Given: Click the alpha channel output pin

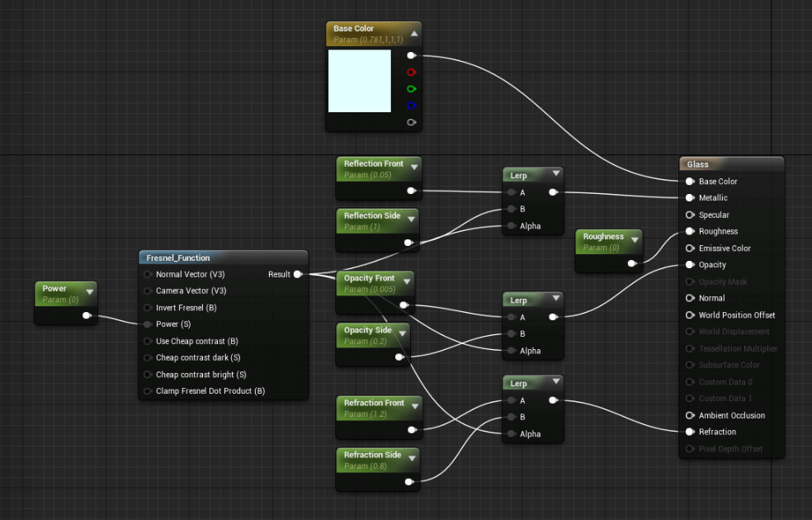Looking at the screenshot, I should [x=411, y=122].
